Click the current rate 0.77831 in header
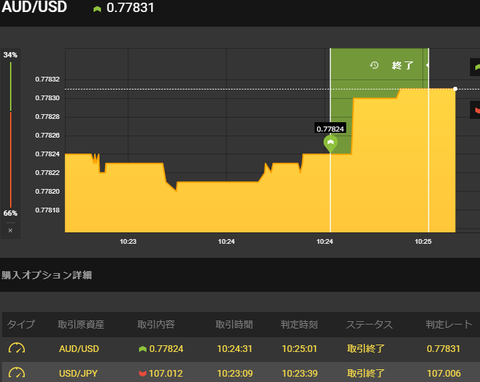 pyautogui.click(x=130, y=8)
